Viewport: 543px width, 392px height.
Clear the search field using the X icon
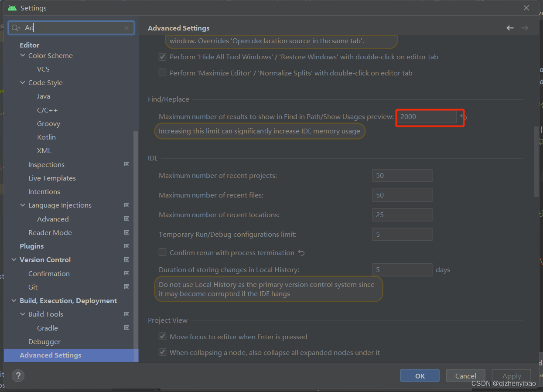click(x=126, y=27)
